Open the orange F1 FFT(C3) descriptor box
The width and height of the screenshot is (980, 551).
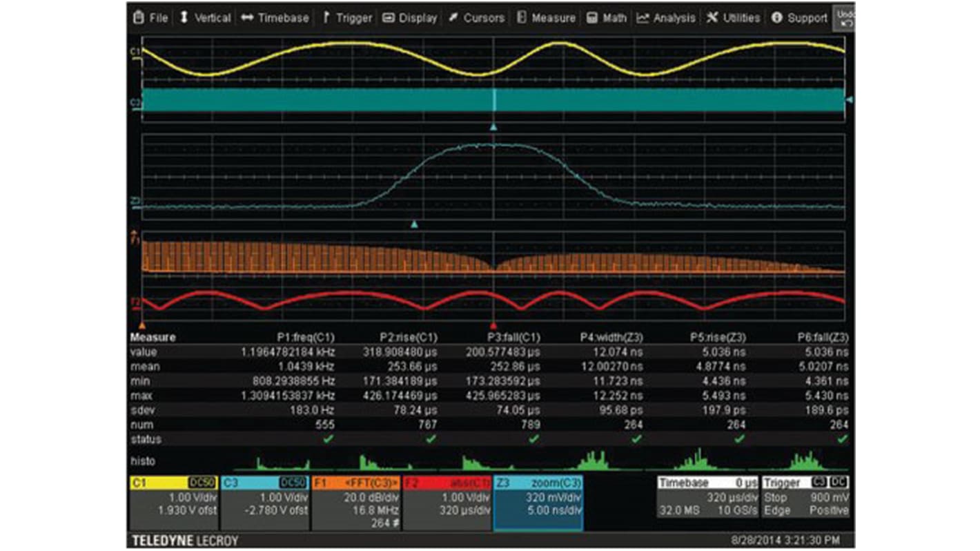click(356, 503)
